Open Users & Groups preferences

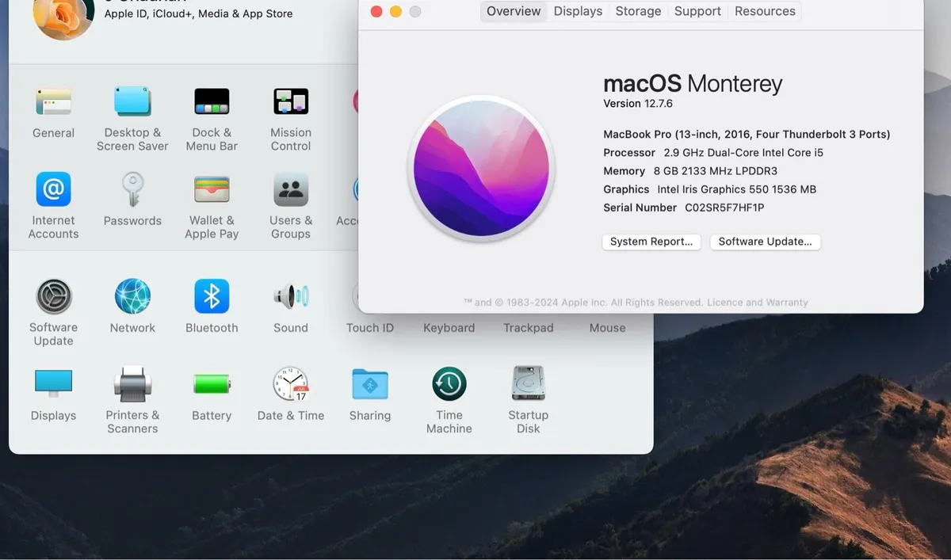pos(290,190)
